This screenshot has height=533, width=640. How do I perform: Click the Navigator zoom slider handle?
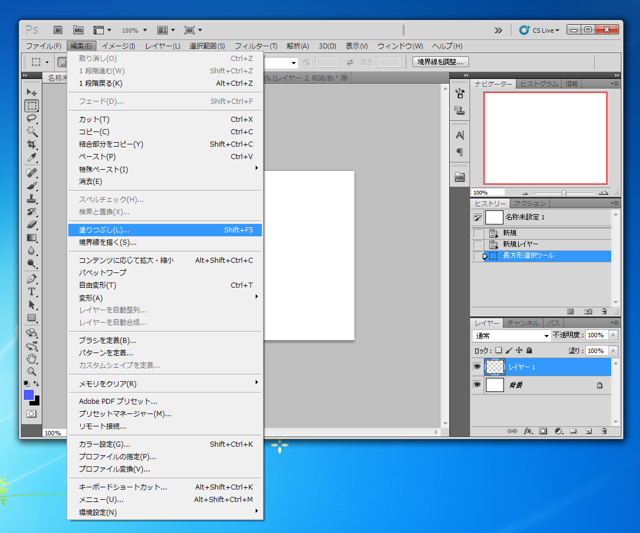(x=564, y=193)
